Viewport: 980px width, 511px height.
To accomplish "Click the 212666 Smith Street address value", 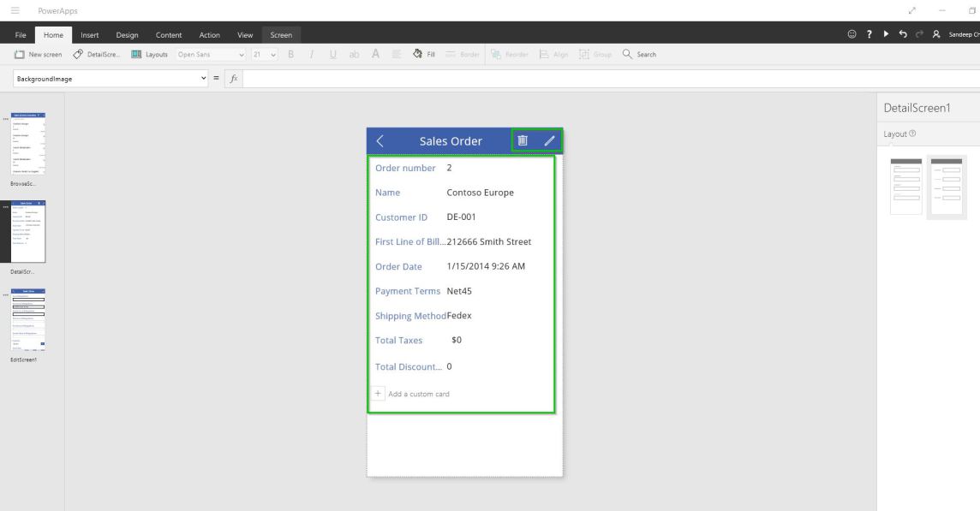I will [489, 241].
